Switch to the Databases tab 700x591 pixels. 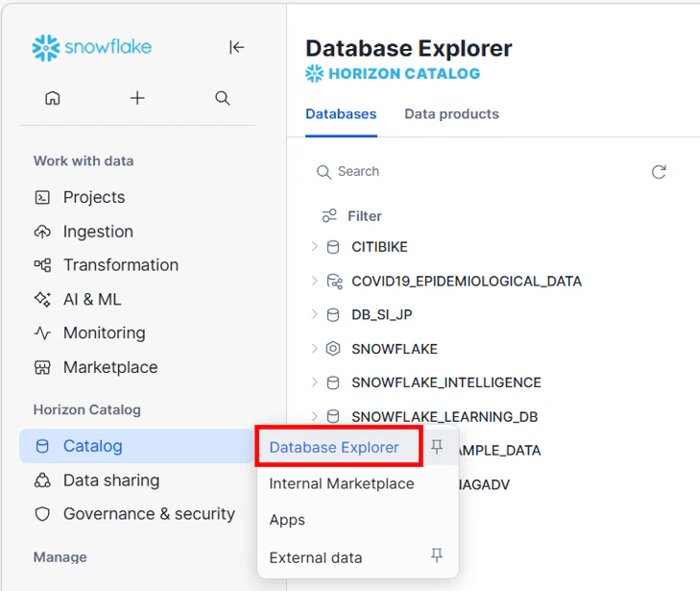(x=341, y=114)
